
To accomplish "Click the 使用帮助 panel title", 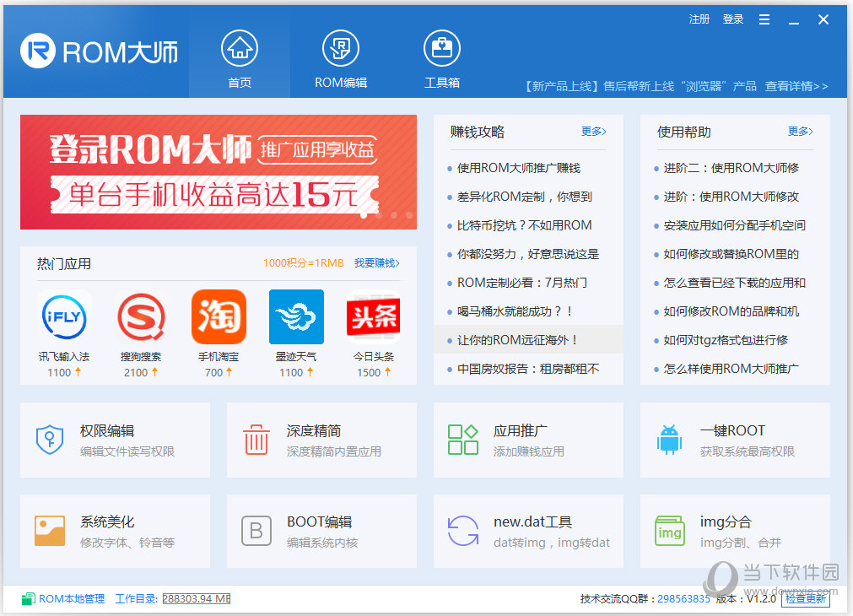I will [x=683, y=132].
